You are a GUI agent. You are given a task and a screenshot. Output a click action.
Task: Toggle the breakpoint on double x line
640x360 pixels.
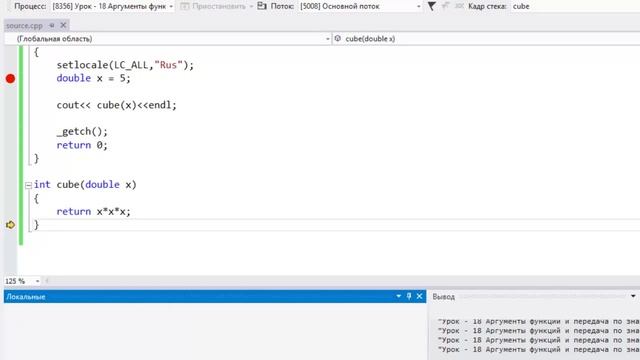[11, 78]
